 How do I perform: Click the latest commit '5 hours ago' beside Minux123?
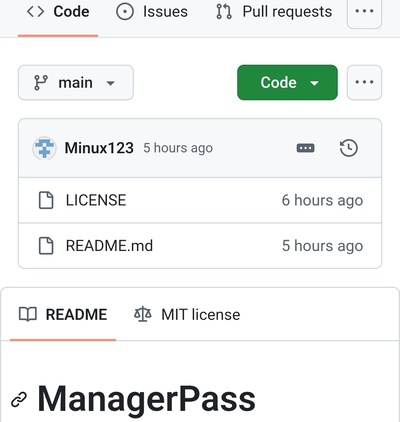[178, 148]
